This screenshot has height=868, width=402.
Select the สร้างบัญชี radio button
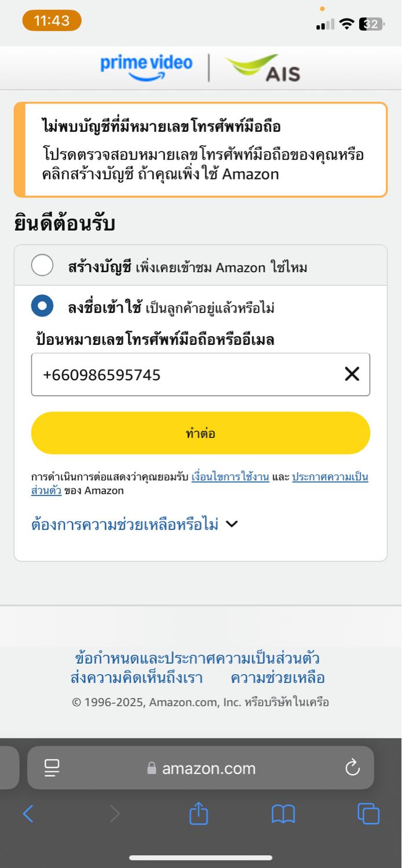pos(42,266)
